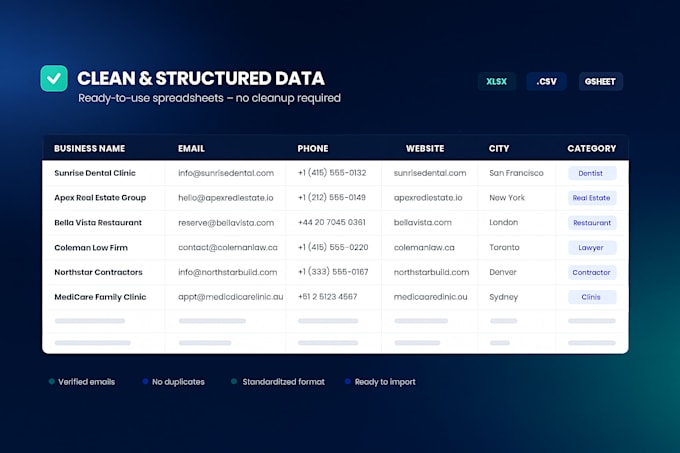The image size is (680, 453).
Task: Click the info@sunrisedental.com email cell
Action: tap(226, 173)
